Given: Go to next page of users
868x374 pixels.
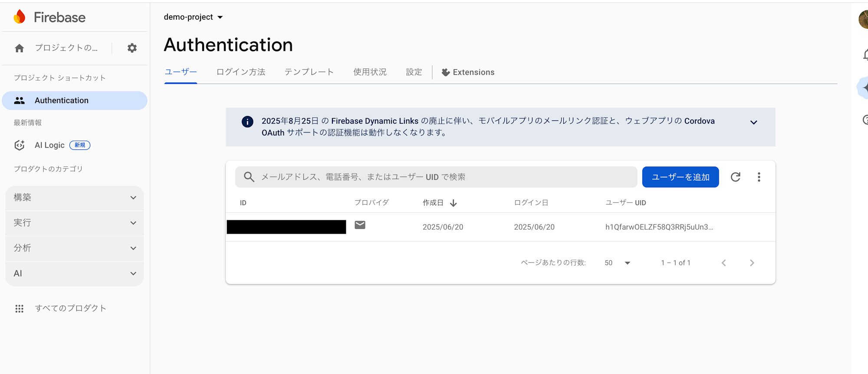Looking at the screenshot, I should [x=752, y=263].
